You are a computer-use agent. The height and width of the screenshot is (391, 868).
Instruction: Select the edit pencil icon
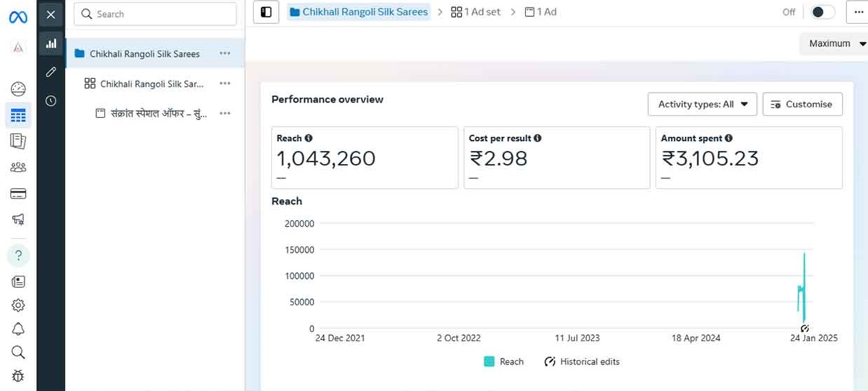pos(50,72)
